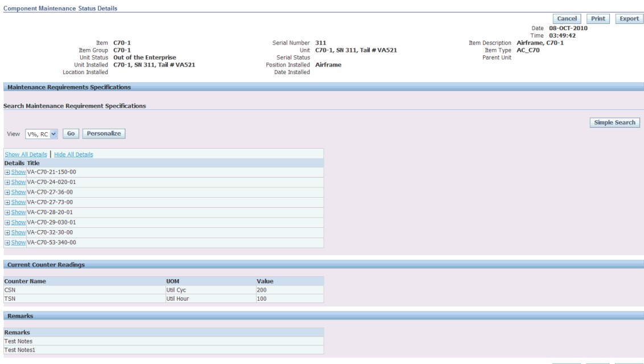Click the plus icon for VA-C70-27-73-00
The image size is (644, 364).
point(7,202)
